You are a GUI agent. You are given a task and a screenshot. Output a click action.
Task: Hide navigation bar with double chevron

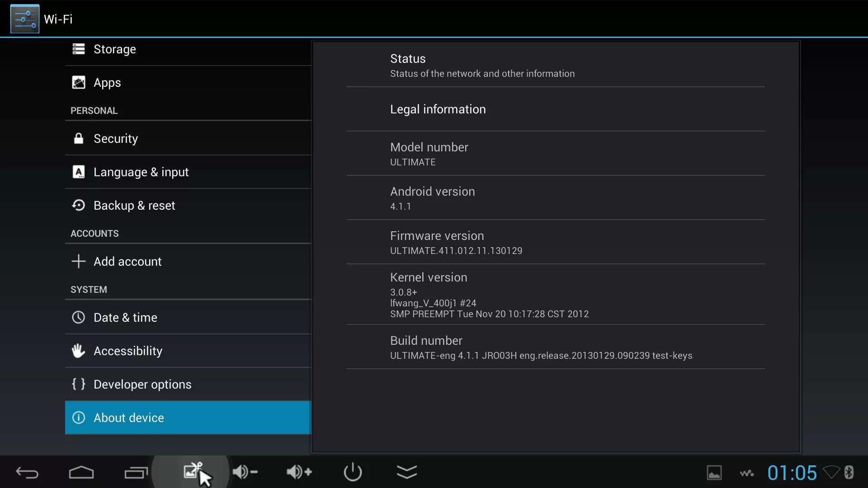407,472
